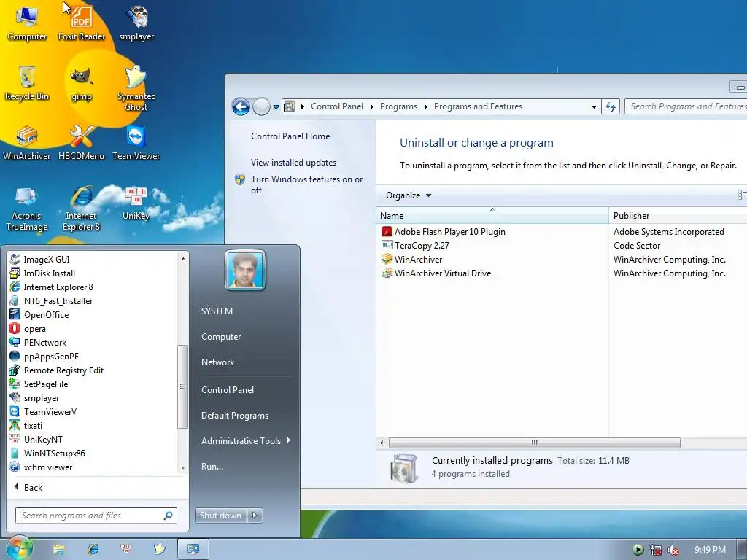Open the Control Panel Home link

click(x=290, y=136)
